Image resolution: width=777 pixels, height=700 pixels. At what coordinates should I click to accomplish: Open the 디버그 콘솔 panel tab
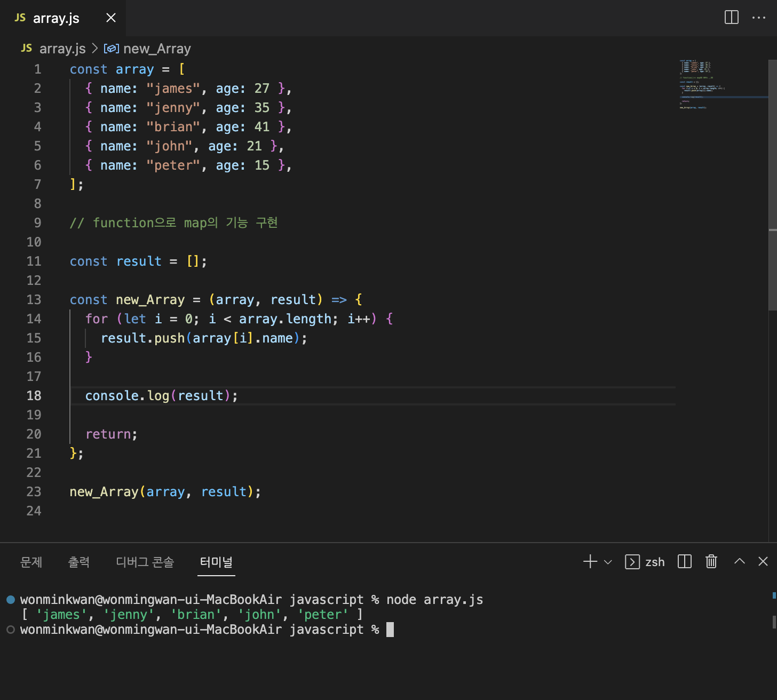(145, 562)
